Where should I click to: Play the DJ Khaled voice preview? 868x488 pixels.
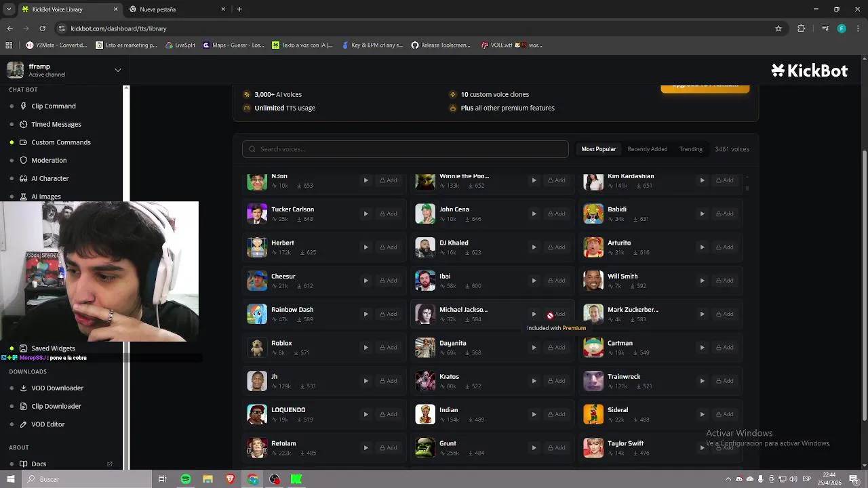point(534,247)
